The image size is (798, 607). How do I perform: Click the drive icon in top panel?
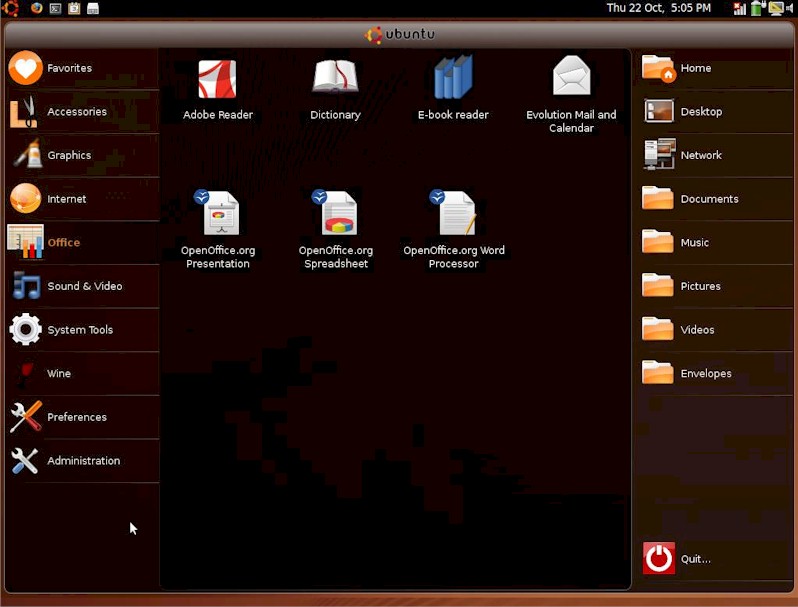coord(93,8)
